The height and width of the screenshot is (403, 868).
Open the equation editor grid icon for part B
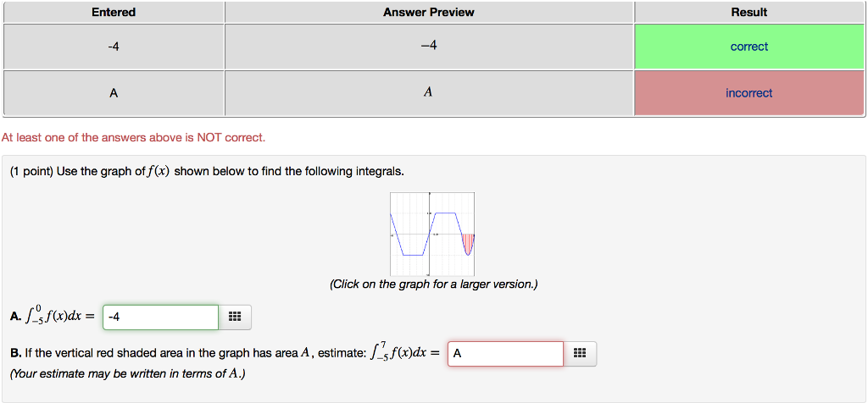coord(580,354)
